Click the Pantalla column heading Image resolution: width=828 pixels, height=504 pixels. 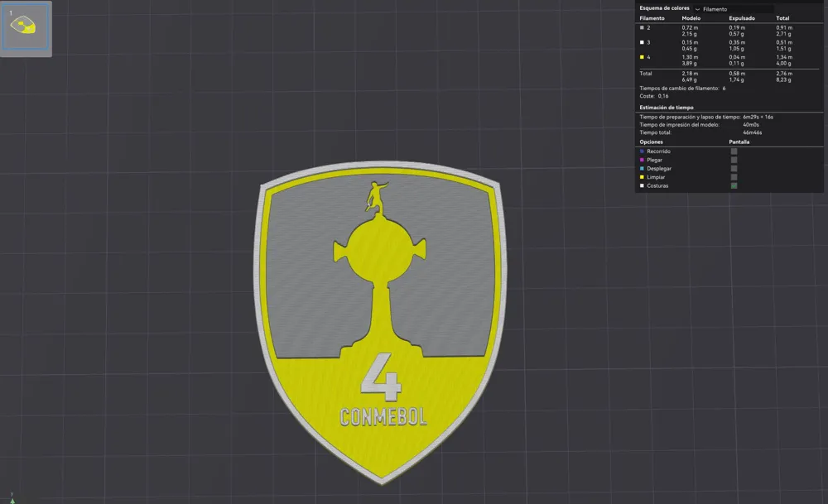[x=739, y=142]
